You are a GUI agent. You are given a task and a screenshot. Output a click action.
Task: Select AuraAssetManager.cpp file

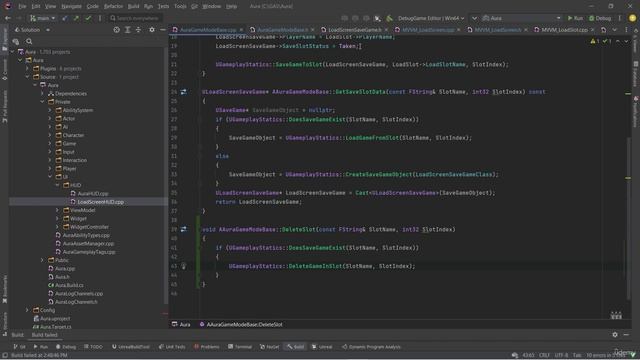pos(88,244)
